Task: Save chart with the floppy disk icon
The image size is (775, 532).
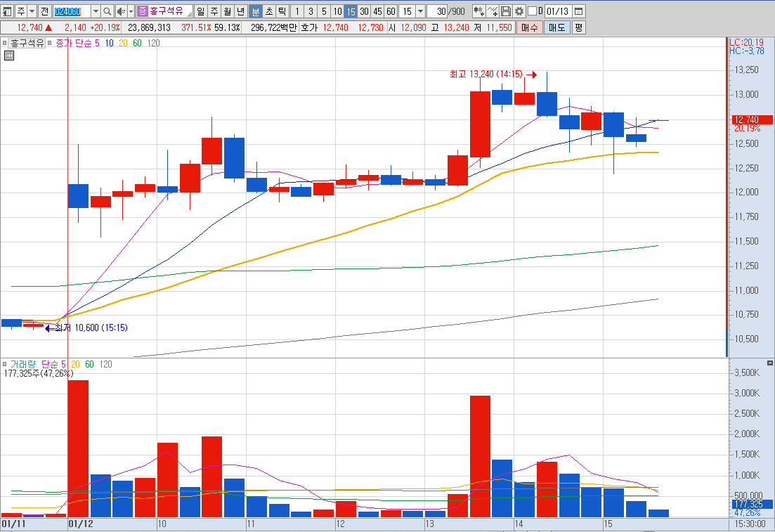Action: 506,11
